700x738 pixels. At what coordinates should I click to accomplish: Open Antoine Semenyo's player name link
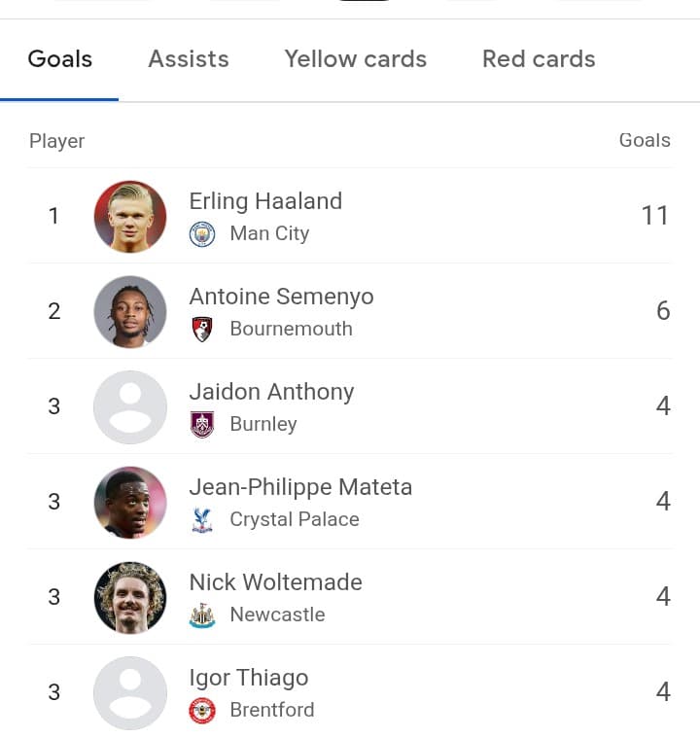[x=281, y=297]
